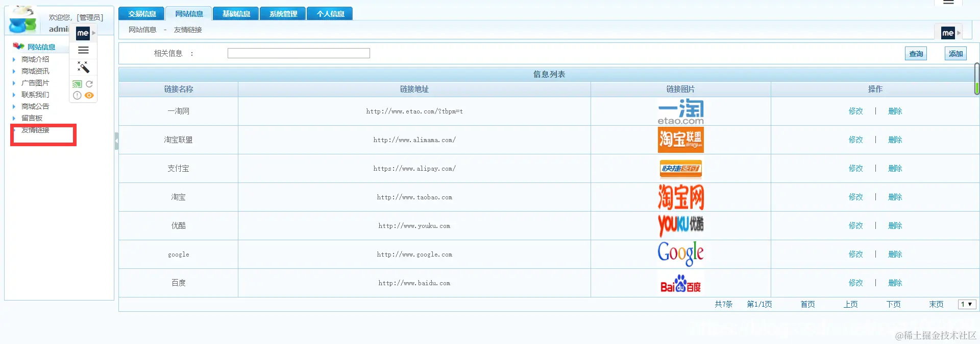Click the 添加 add button
The image size is (980, 344).
point(955,54)
